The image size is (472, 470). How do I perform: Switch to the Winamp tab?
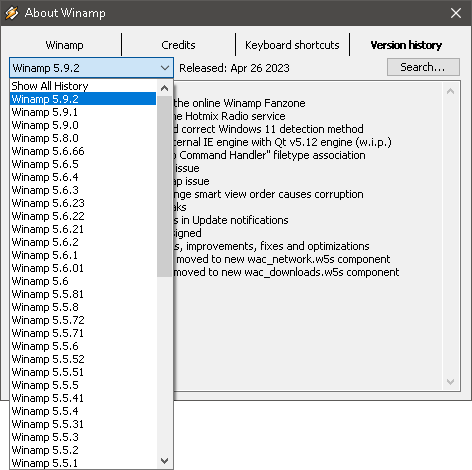(64, 45)
